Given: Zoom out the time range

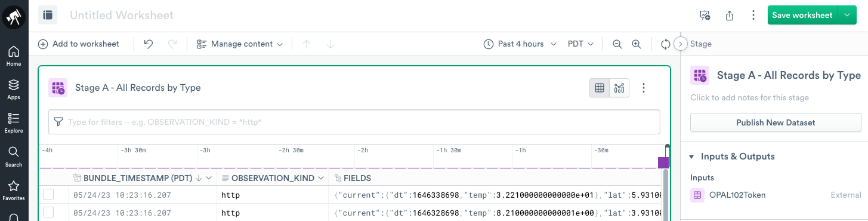Looking at the screenshot, I should click(617, 44).
